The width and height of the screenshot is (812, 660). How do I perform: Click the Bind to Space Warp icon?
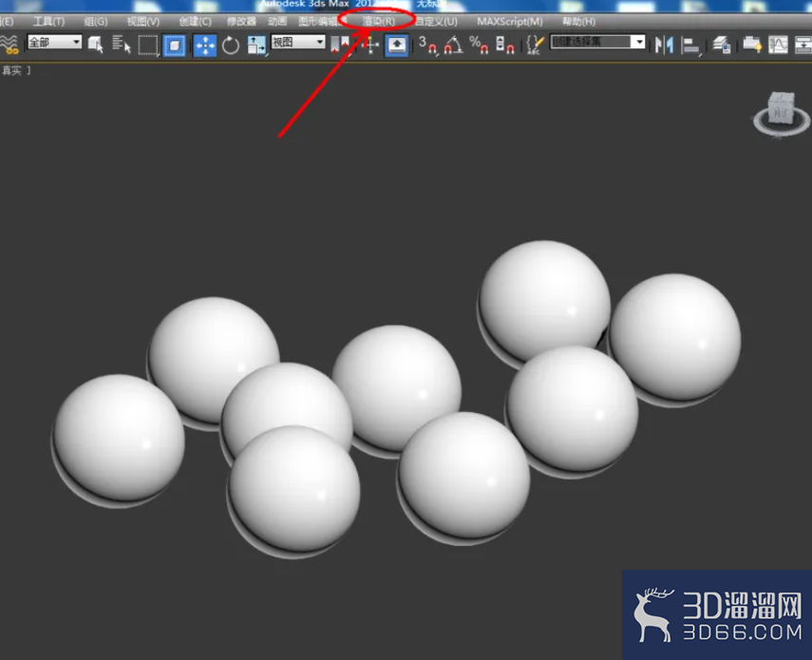pyautogui.click(x=9, y=45)
